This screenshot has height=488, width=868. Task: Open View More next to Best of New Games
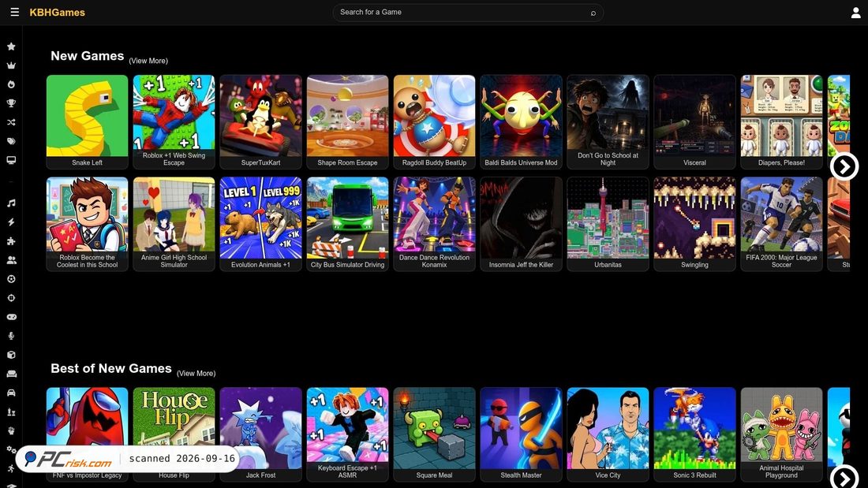tap(196, 374)
